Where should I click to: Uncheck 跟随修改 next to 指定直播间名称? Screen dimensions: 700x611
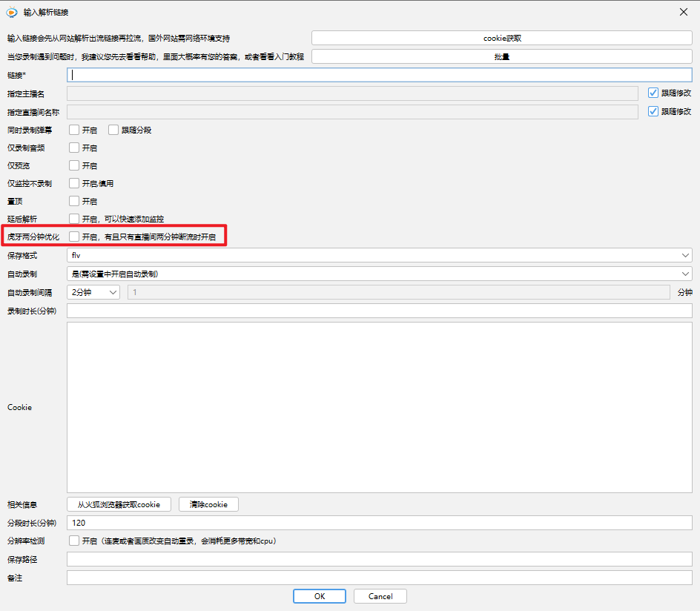click(x=653, y=111)
